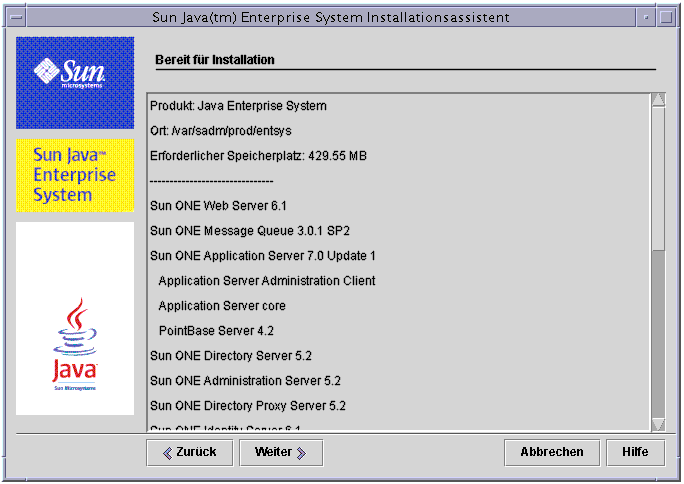Select 'Sun ONE Directory Server 5.2'
The height and width of the screenshot is (484, 684).
tap(231, 356)
